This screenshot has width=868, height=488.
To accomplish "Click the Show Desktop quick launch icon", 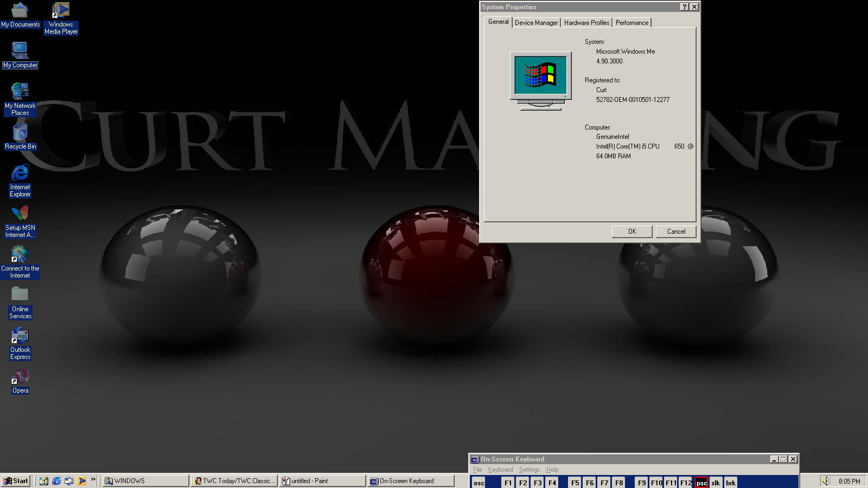I will pos(44,481).
